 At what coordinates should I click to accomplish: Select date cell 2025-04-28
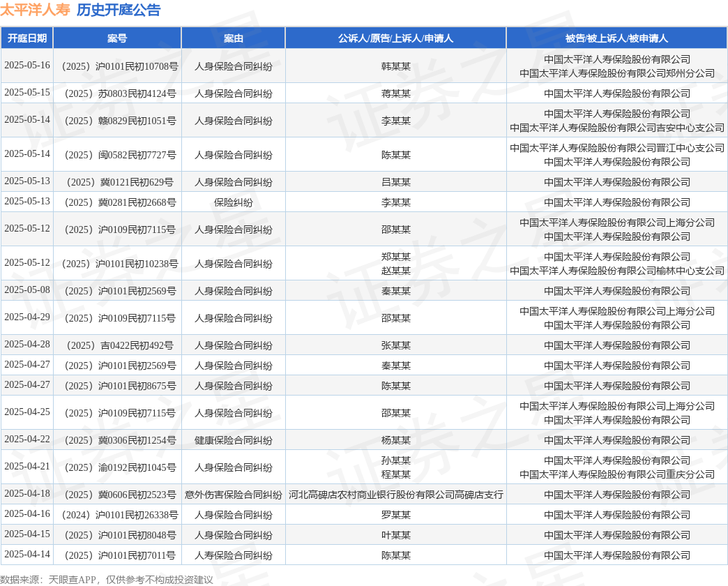tap(27, 344)
